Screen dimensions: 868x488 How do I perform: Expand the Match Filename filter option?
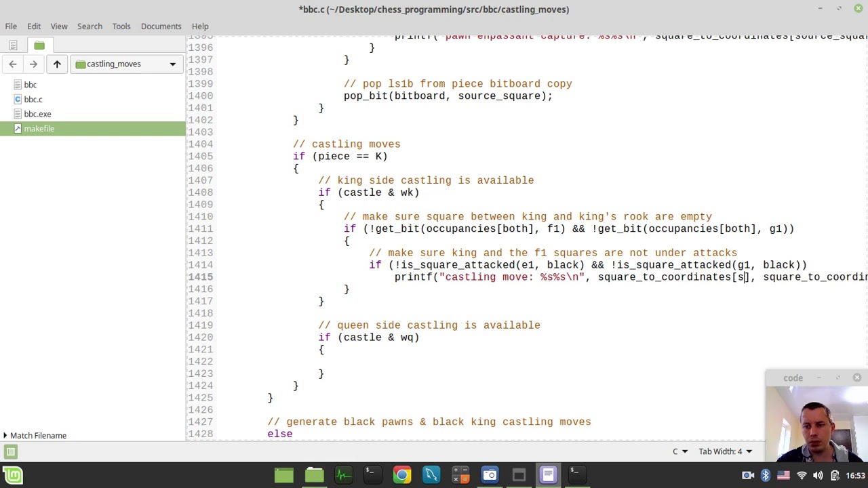(x=34, y=435)
